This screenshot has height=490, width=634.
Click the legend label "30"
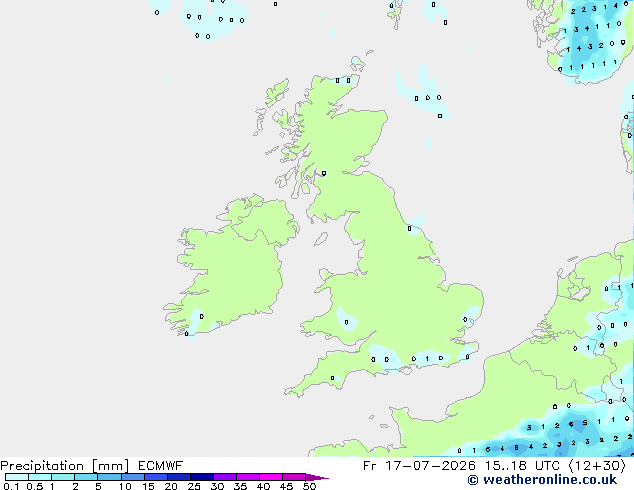tap(217, 486)
